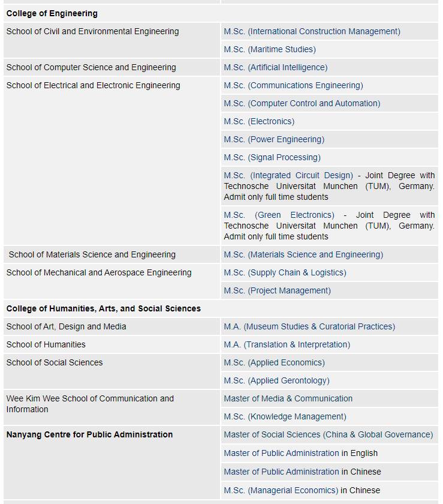Click the M.Sc. (Electronics) link

(259, 121)
